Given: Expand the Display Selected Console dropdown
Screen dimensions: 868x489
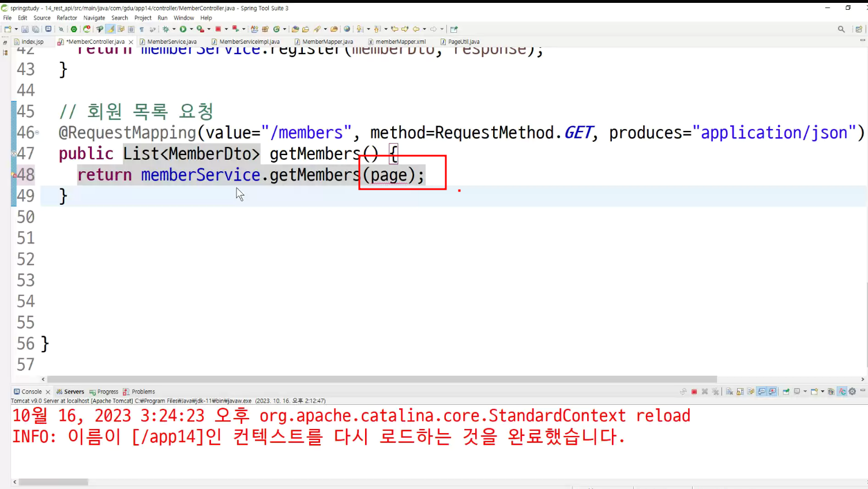Looking at the screenshot, I should [805, 392].
